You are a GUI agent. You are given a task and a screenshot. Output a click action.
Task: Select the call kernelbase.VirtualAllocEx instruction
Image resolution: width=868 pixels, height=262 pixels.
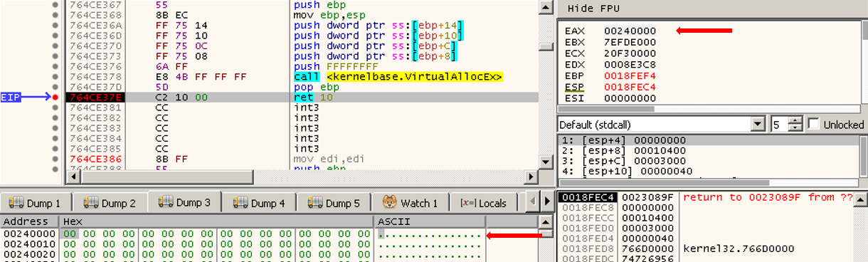point(398,76)
